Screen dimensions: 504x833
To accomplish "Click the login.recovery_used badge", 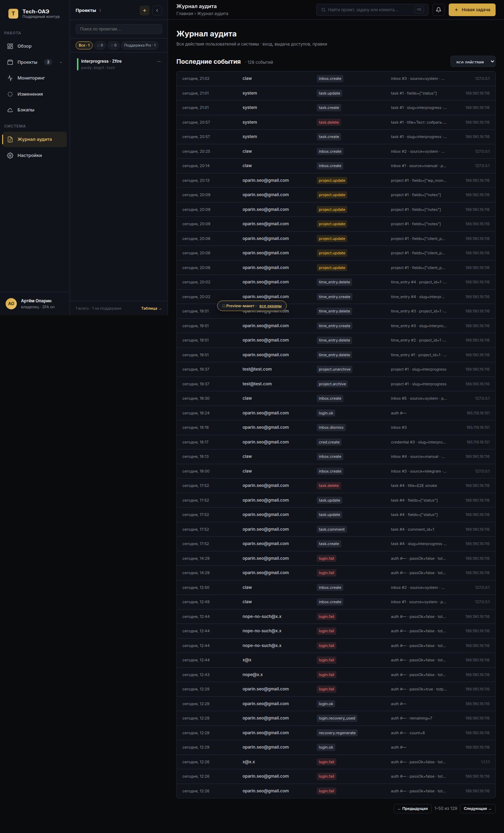I will click(x=337, y=718).
